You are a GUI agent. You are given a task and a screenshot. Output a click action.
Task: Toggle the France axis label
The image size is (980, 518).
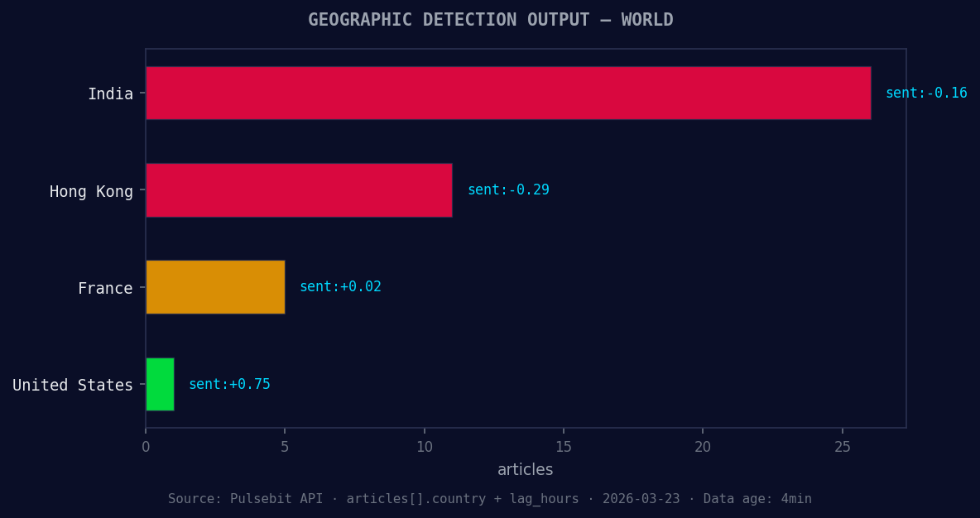coord(106,288)
